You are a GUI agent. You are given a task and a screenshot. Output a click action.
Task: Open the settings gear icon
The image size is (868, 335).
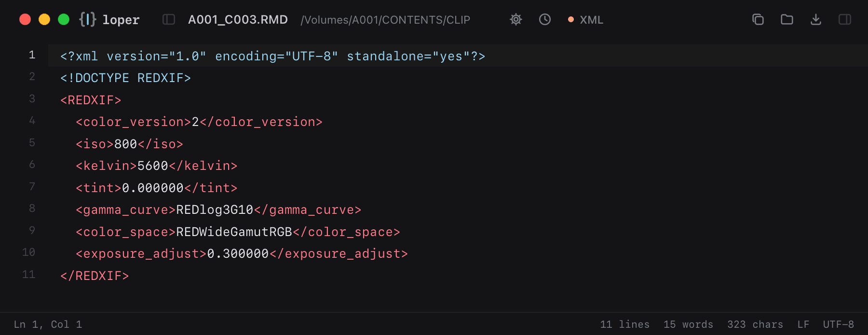click(x=516, y=19)
